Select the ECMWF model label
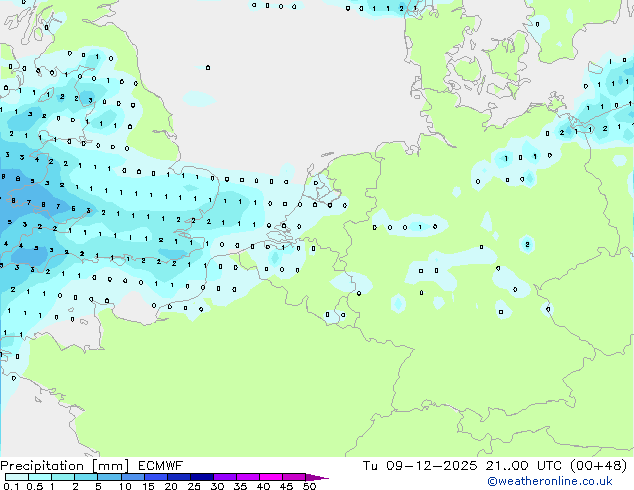634x490 pixels. coord(161,466)
